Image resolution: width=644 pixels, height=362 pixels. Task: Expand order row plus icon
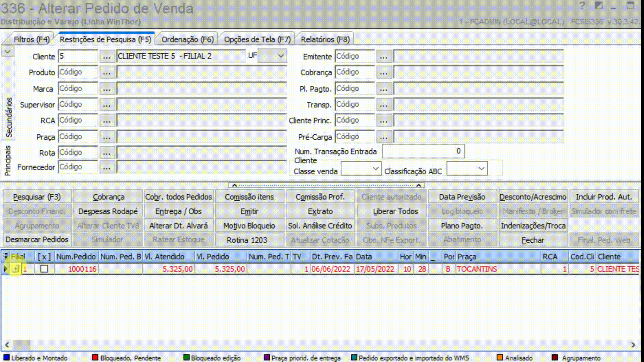16,269
